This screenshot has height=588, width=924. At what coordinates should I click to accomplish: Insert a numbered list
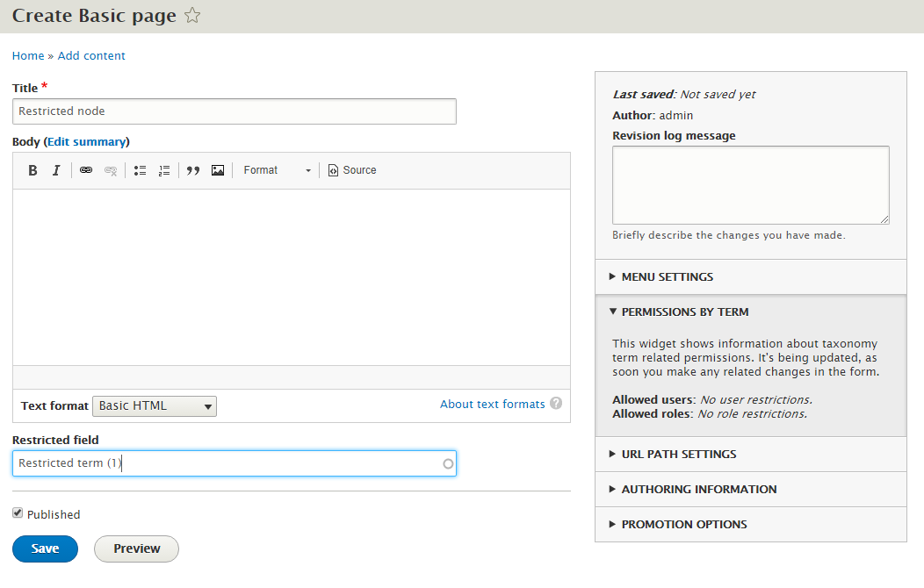tap(164, 169)
